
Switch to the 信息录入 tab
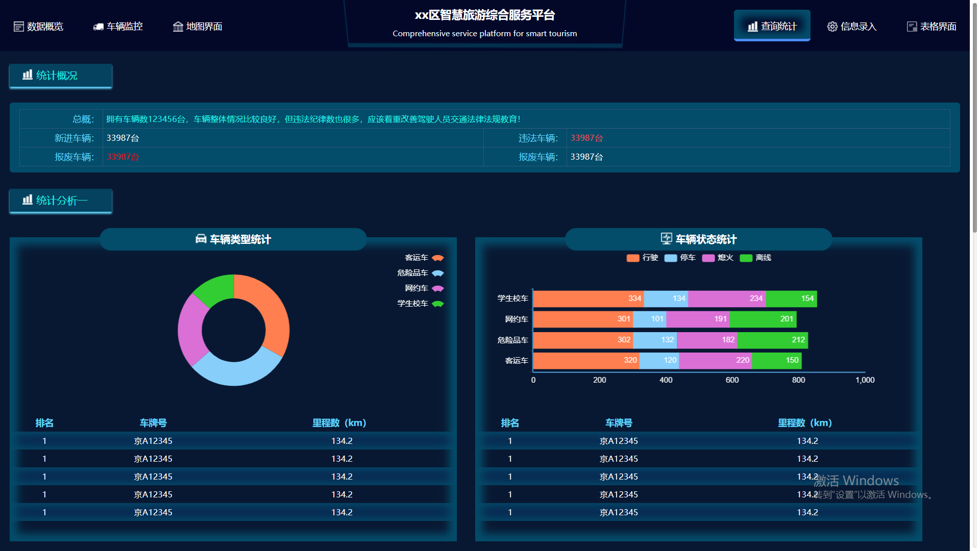pos(851,27)
